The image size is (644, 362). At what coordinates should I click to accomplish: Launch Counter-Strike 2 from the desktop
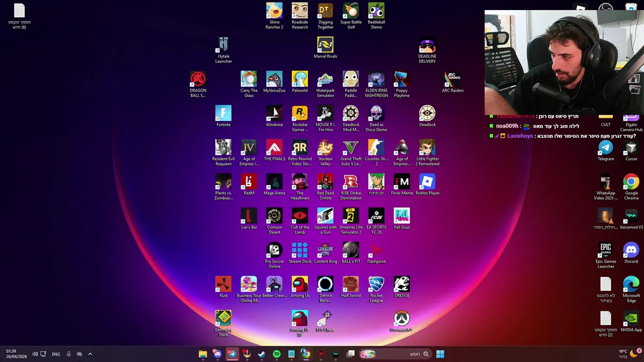pyautogui.click(x=376, y=153)
